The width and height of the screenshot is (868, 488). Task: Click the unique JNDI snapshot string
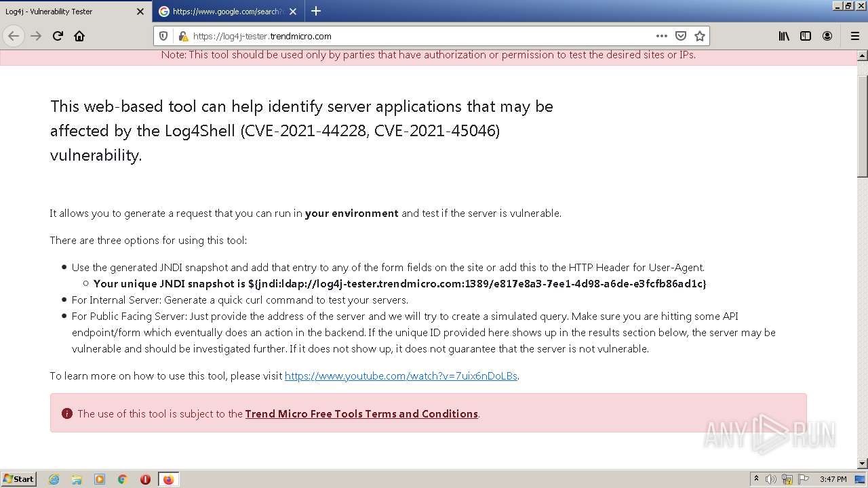point(477,284)
